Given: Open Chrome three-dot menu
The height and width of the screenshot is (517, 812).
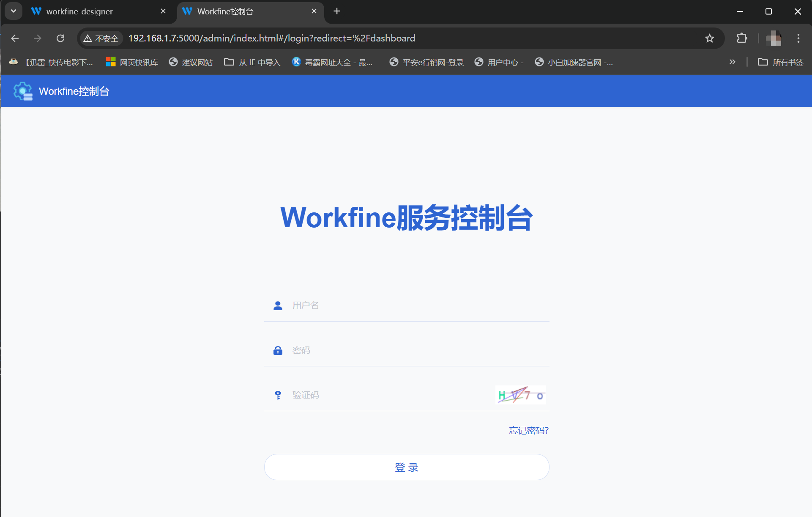Looking at the screenshot, I should pyautogui.click(x=798, y=38).
